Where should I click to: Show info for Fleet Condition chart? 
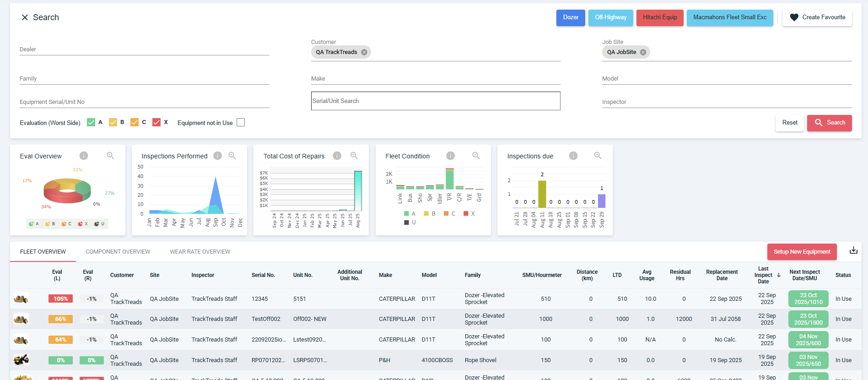[x=450, y=156]
